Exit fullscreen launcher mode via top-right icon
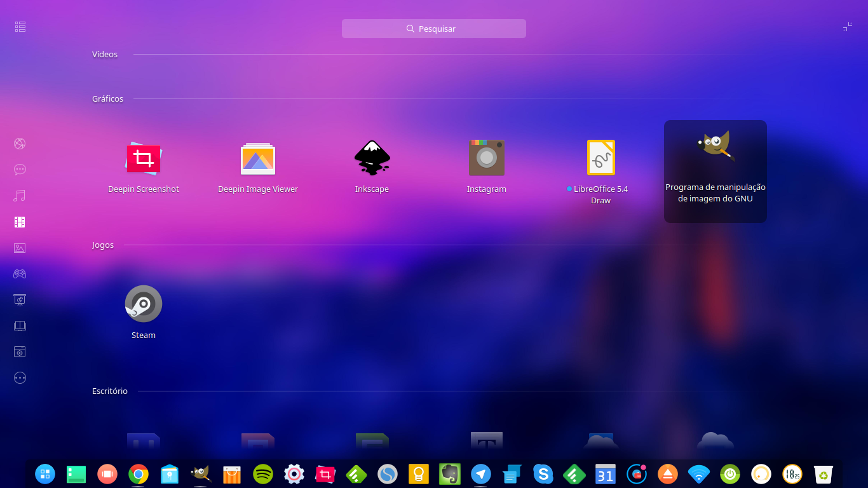This screenshot has height=488, width=868. [x=848, y=27]
